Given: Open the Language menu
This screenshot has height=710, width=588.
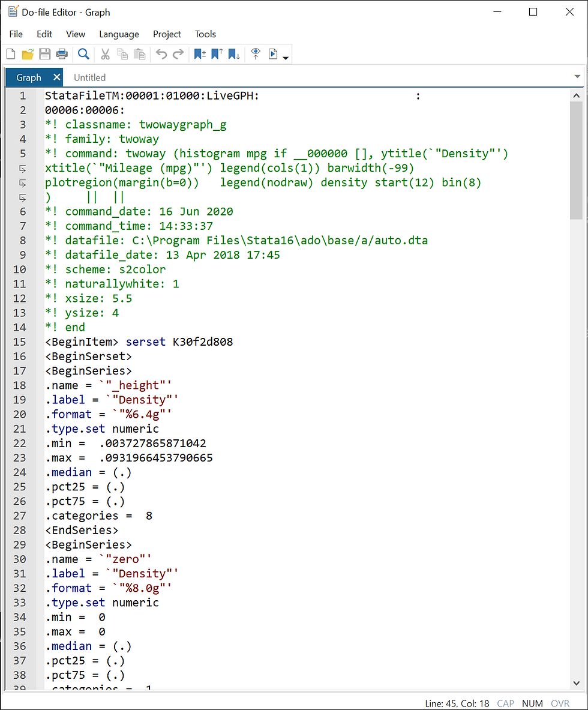Looking at the screenshot, I should 119,34.
